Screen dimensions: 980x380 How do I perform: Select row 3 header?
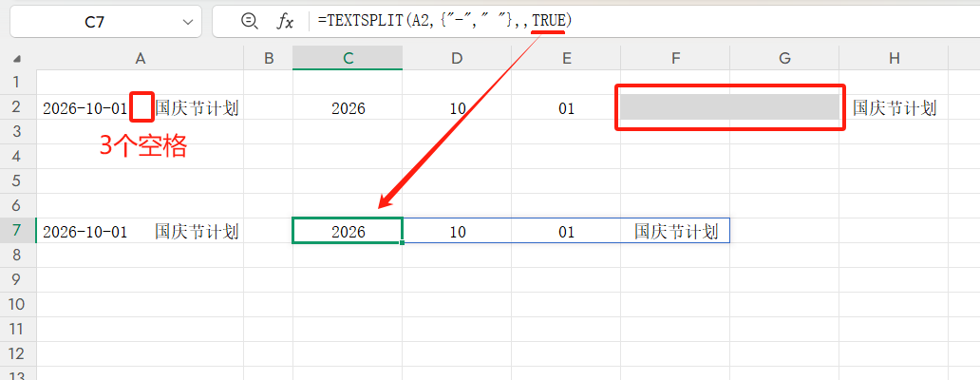coord(17,131)
